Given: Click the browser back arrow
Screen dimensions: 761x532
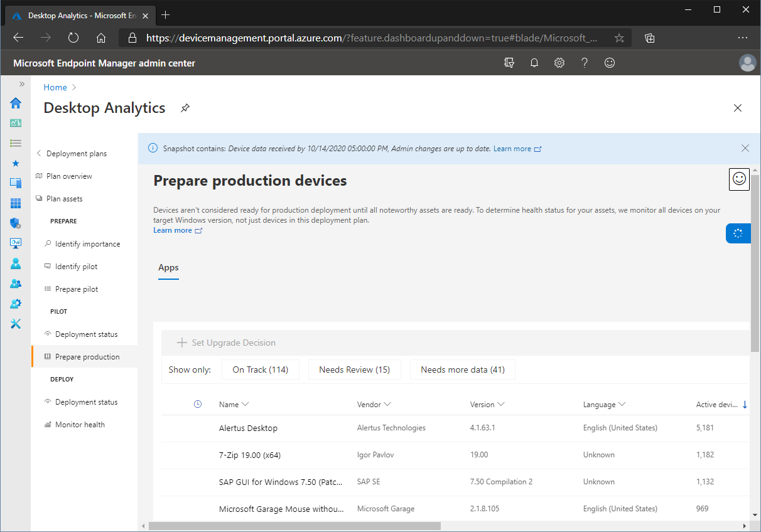Looking at the screenshot, I should (18, 38).
